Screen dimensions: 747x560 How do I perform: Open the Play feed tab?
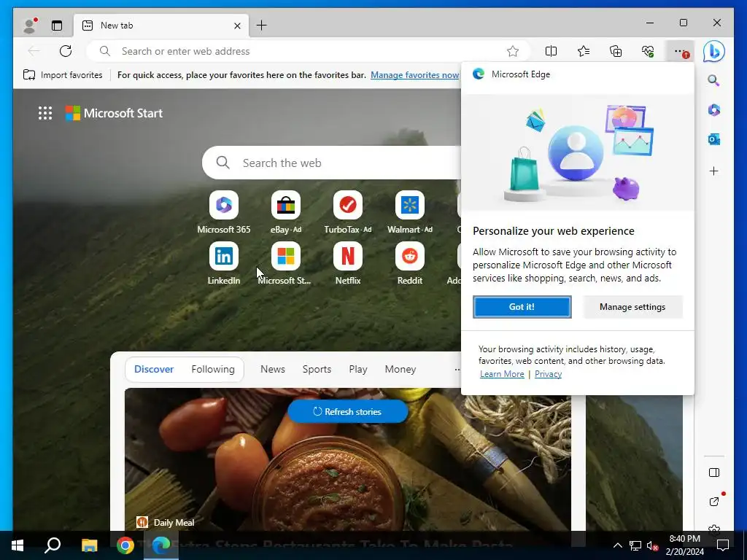357,369
